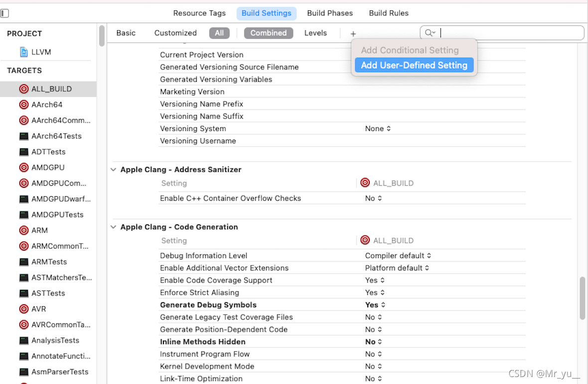Change Enable Code Coverage Support value

coord(375,280)
